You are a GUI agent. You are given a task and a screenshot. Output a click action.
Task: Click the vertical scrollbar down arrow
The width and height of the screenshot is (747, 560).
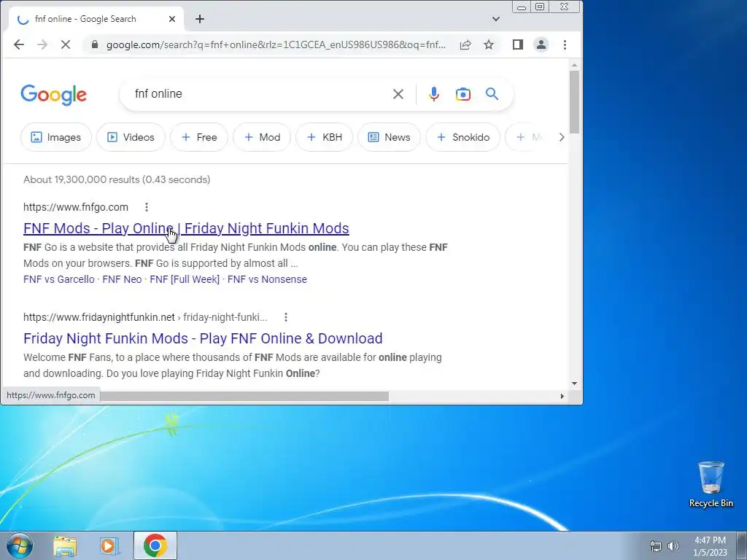point(574,384)
